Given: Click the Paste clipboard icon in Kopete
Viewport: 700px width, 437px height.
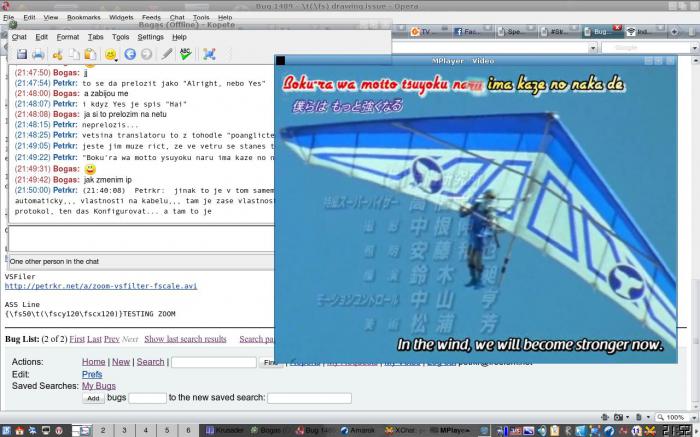Looking at the screenshot, I should (91, 54).
